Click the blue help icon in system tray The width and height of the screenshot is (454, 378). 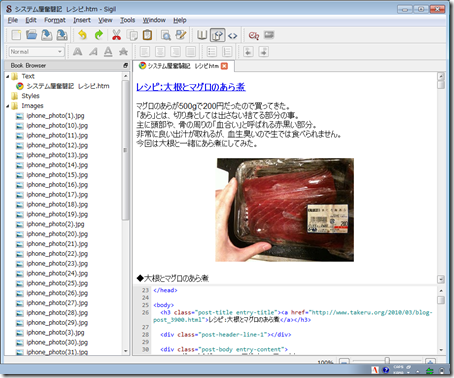(386, 370)
